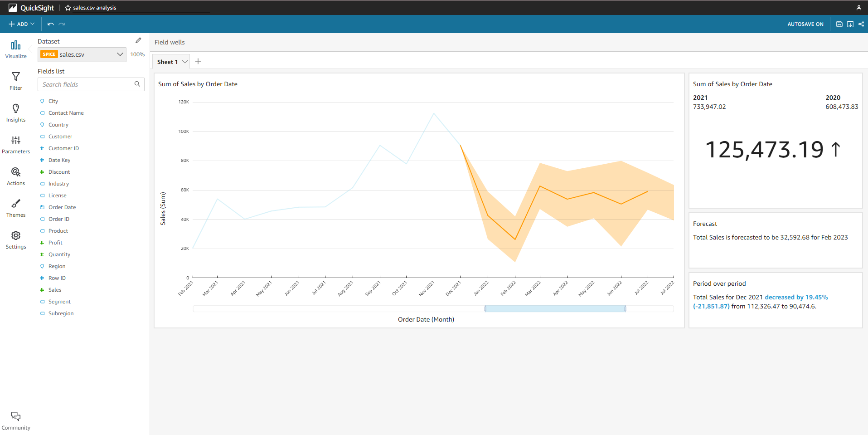The image size is (868, 435).
Task: Select the Discount field
Action: 59,172
